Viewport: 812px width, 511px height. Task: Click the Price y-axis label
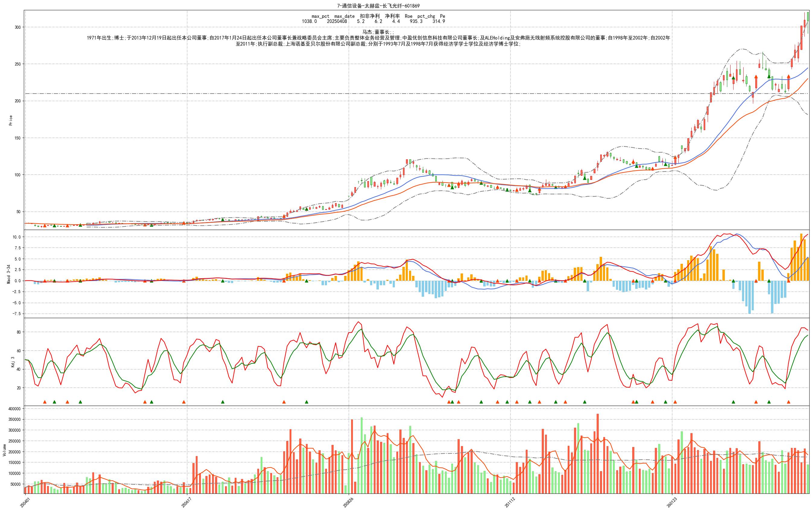click(x=11, y=120)
